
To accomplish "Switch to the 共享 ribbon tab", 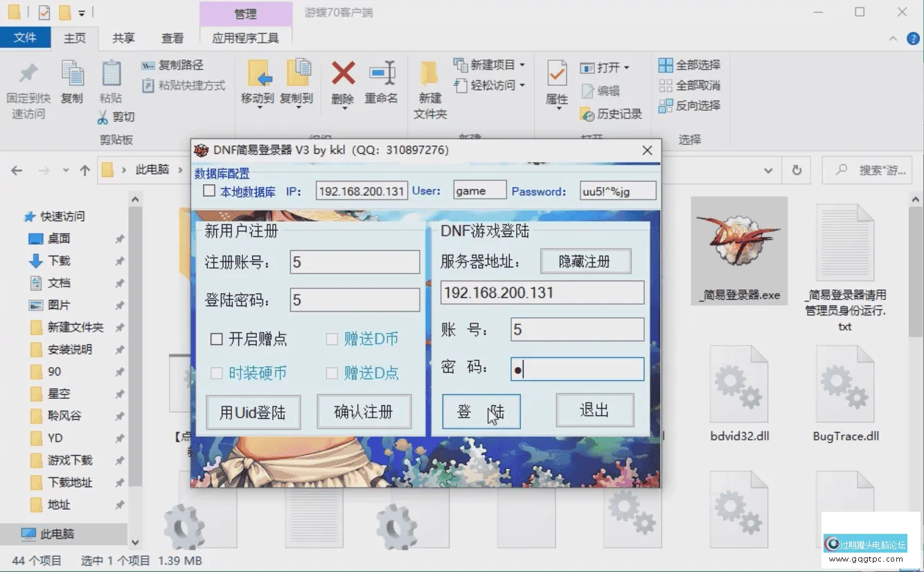I will point(123,38).
